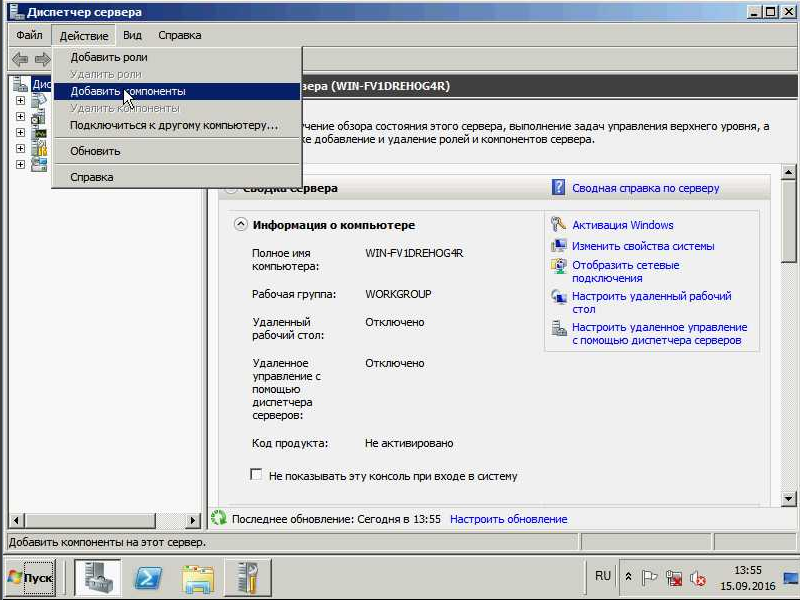The image size is (800, 600).
Task: Select Добавить компоненты menu entry
Action: [x=177, y=91]
